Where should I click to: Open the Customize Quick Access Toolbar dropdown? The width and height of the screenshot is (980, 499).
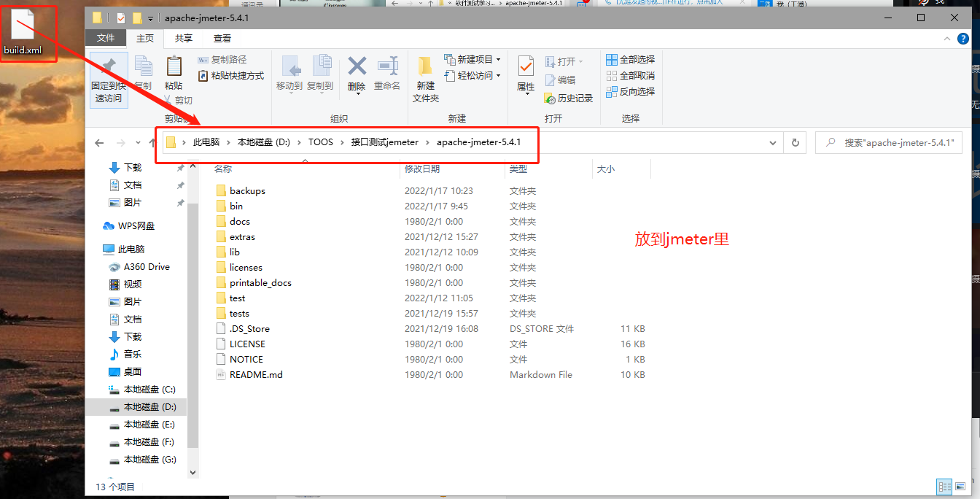(150, 18)
